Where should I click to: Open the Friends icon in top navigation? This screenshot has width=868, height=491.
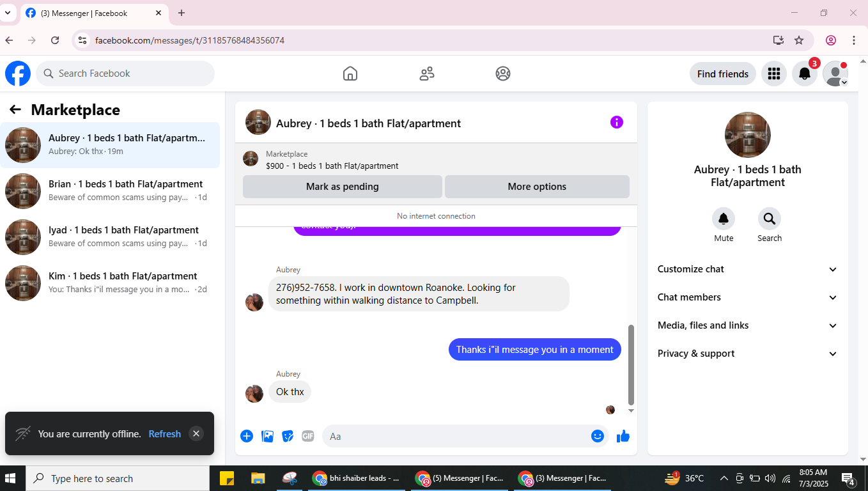[427, 74]
